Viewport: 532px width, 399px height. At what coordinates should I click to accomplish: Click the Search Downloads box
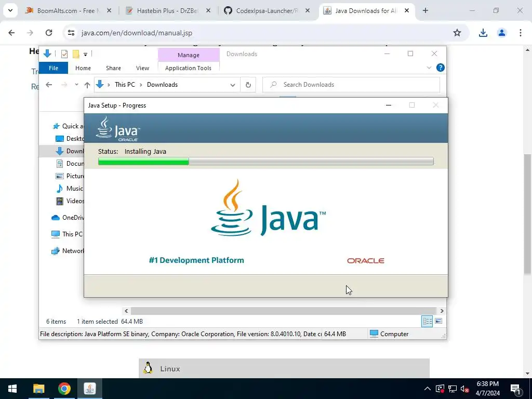point(351,85)
